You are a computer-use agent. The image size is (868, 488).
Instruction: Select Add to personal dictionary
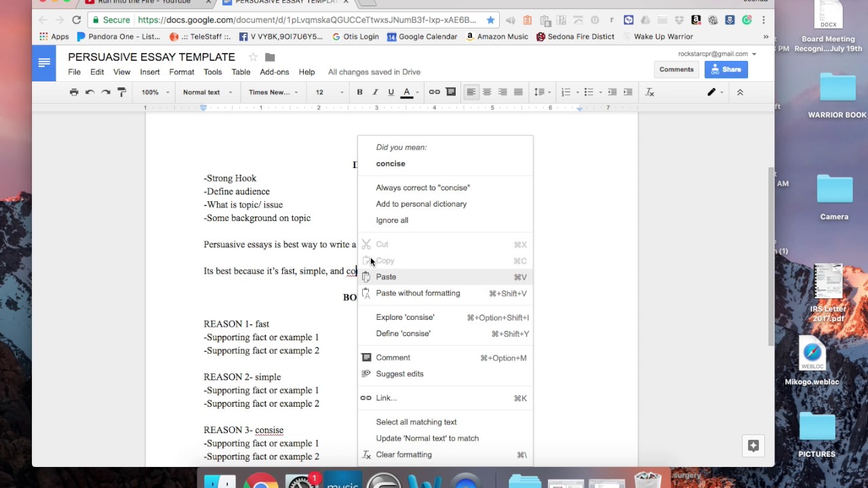coord(446,204)
